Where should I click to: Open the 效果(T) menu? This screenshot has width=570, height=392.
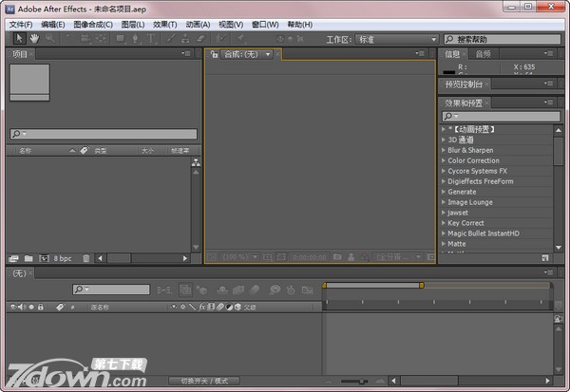point(164,24)
